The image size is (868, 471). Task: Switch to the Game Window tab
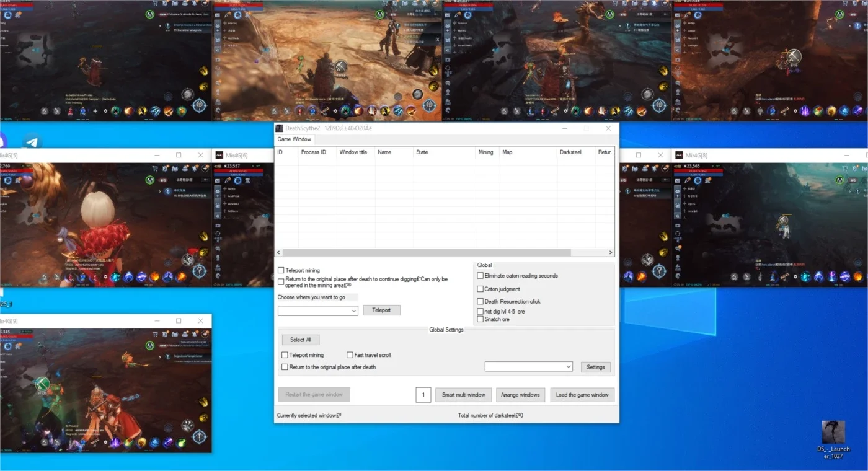pos(294,139)
